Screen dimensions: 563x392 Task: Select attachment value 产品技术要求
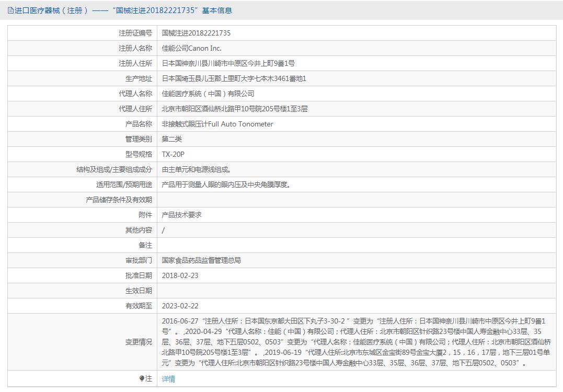click(x=182, y=215)
